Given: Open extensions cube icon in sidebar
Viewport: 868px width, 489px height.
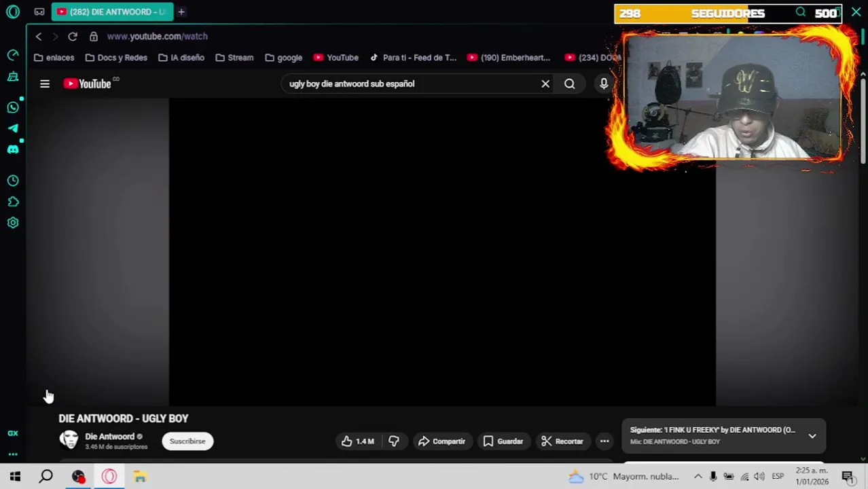Looking at the screenshot, I should pos(13,202).
